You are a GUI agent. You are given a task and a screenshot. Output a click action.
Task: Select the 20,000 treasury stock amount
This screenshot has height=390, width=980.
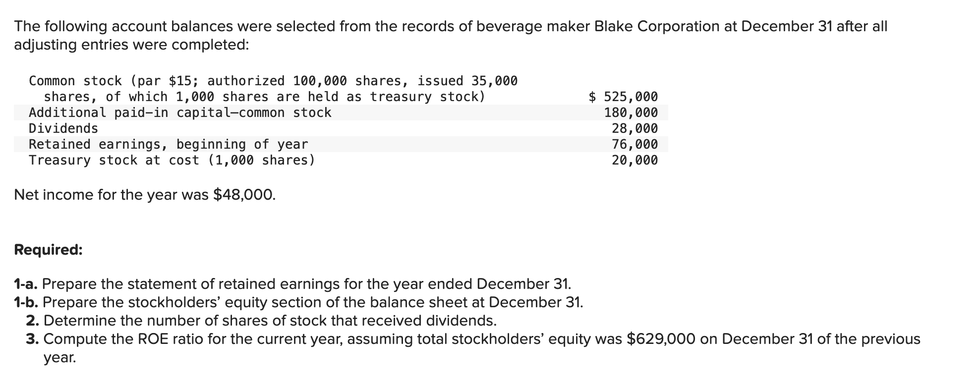click(x=634, y=160)
